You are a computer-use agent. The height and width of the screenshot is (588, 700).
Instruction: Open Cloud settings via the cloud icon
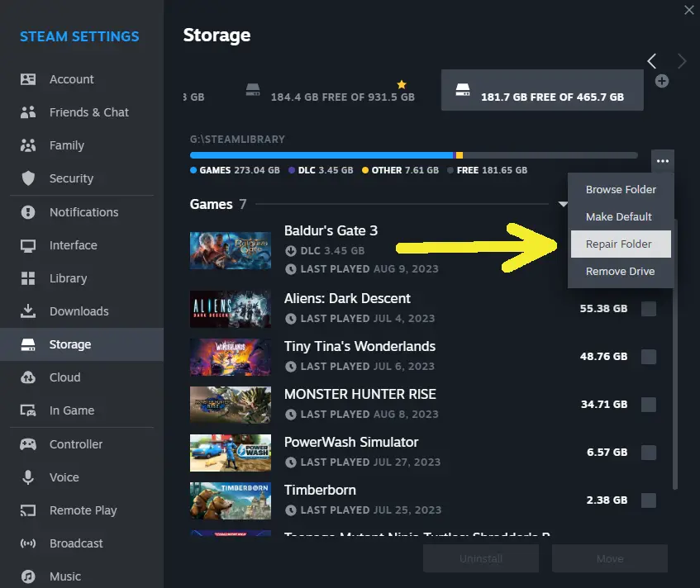[x=28, y=377]
